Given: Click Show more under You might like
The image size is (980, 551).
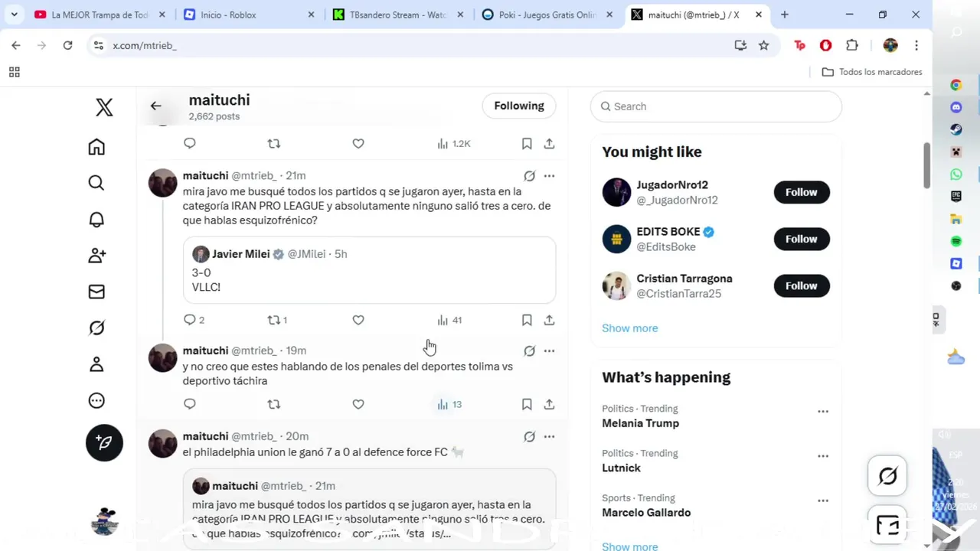Looking at the screenshot, I should tap(629, 328).
